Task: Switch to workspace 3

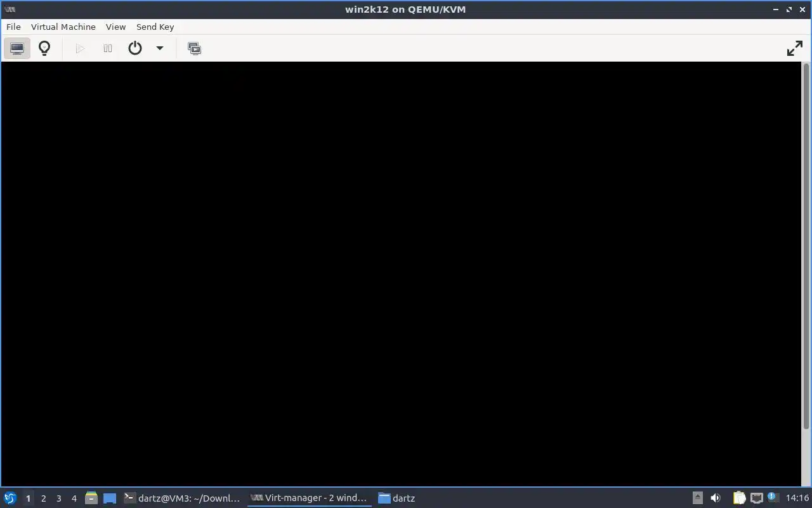Action: 58,498
